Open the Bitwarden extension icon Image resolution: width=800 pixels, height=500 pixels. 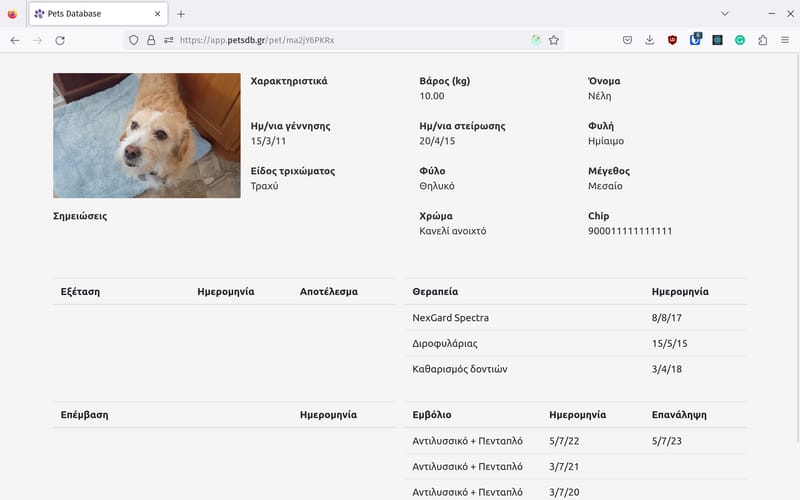695,39
